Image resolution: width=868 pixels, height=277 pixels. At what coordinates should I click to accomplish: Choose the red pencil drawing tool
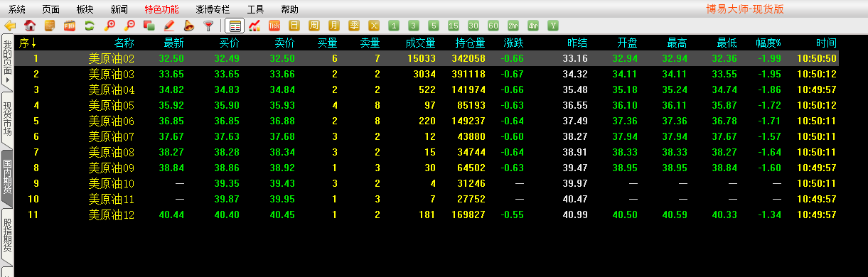coord(169,26)
